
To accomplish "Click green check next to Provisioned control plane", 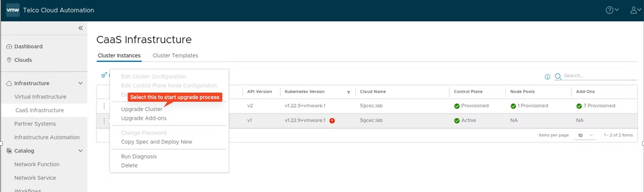I will click(x=457, y=106).
